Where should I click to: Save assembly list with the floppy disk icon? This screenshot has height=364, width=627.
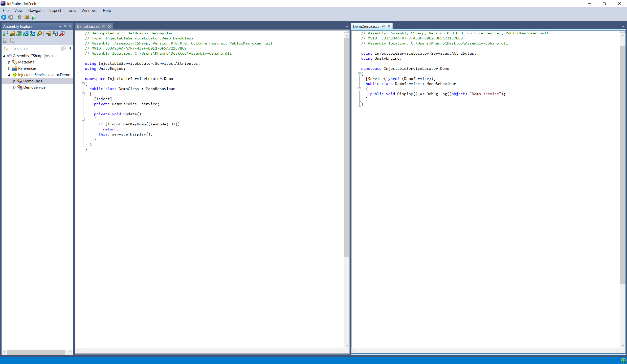(x=55, y=34)
